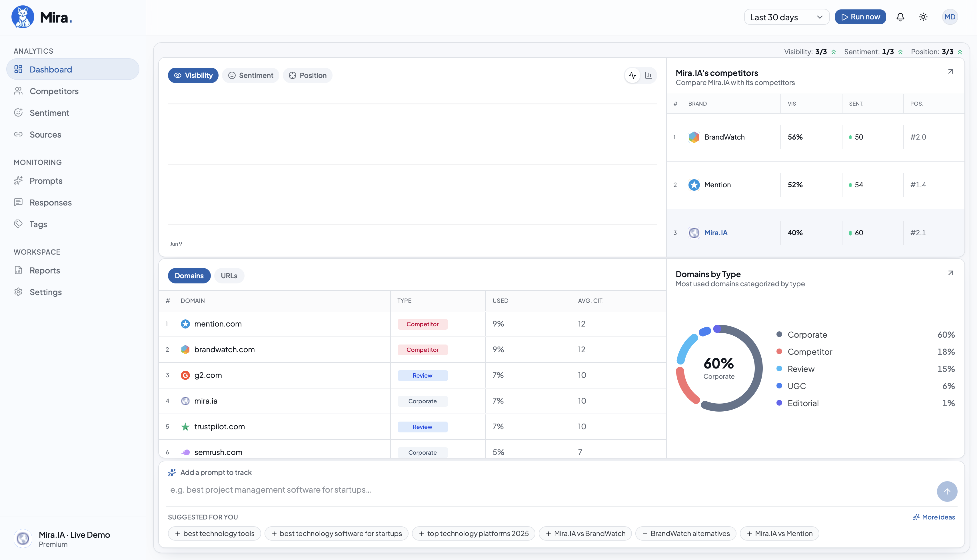Click the BrandWatch brand logo icon
This screenshot has height=560, width=977.
click(694, 137)
